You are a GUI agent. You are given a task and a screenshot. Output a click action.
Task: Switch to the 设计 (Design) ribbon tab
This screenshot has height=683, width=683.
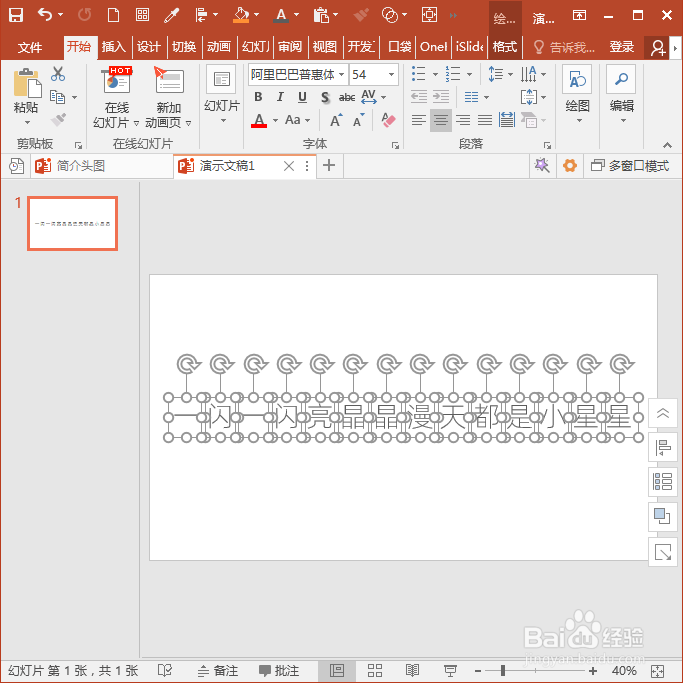coord(149,47)
